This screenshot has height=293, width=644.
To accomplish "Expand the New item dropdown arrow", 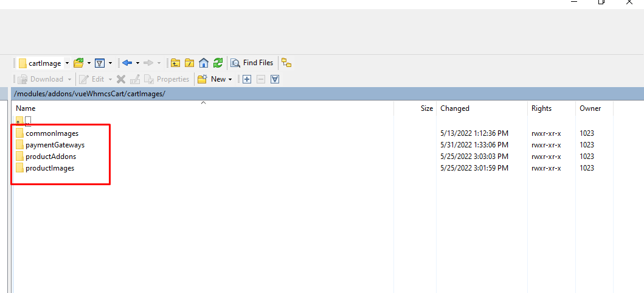I will [230, 79].
